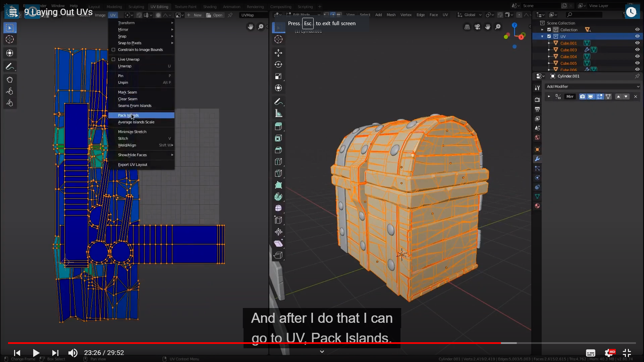Image resolution: width=644 pixels, height=362 pixels.
Task: Open the Modifier properties wrench tab
Action: (537, 159)
